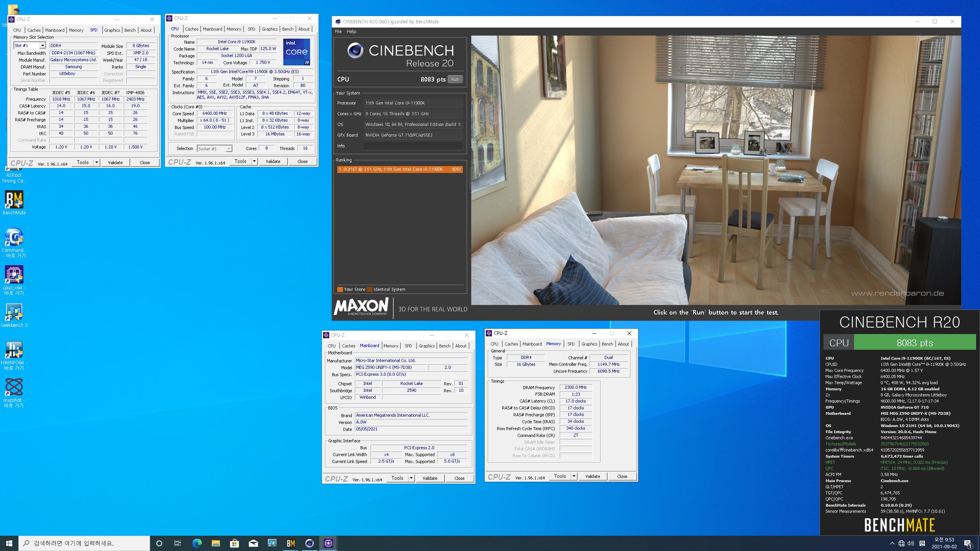
Task: Click Core Speed value 6400.00 MHz
Action: pyautogui.click(x=214, y=114)
